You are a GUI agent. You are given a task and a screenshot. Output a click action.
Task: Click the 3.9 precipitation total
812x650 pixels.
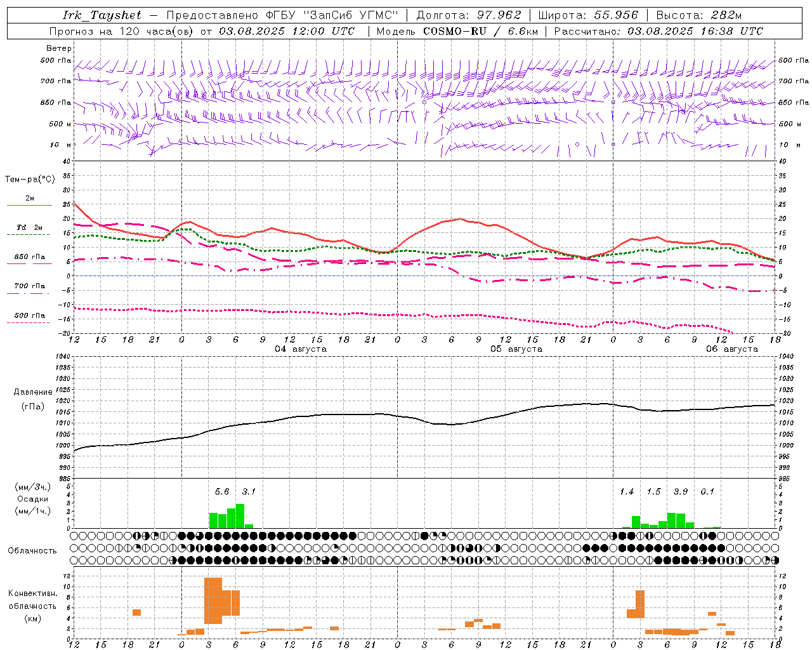pyautogui.click(x=681, y=492)
